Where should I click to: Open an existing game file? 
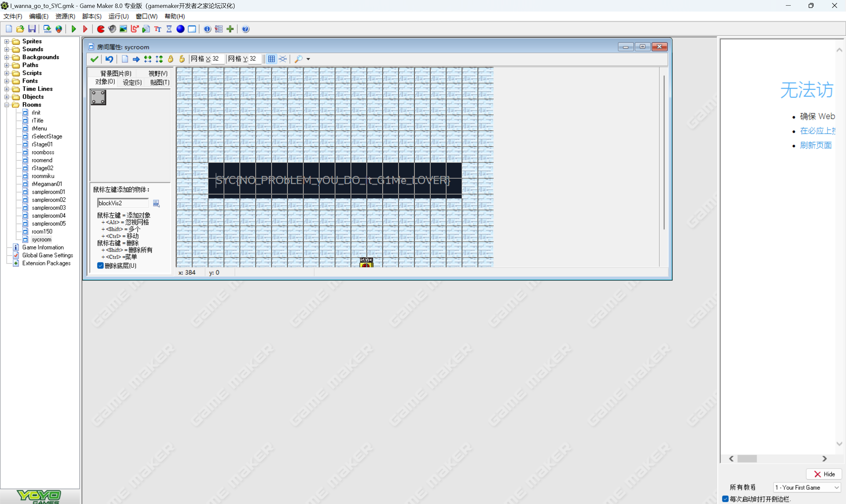click(x=20, y=29)
